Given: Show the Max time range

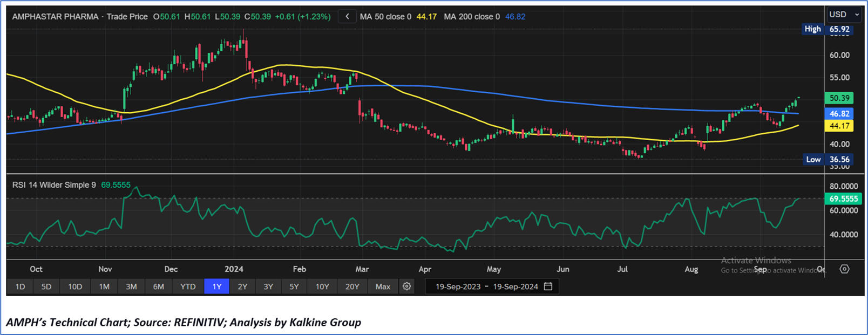Looking at the screenshot, I should (x=383, y=286).
